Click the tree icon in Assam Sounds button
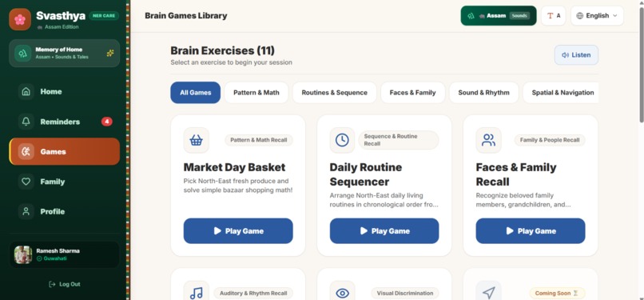 coord(471,16)
